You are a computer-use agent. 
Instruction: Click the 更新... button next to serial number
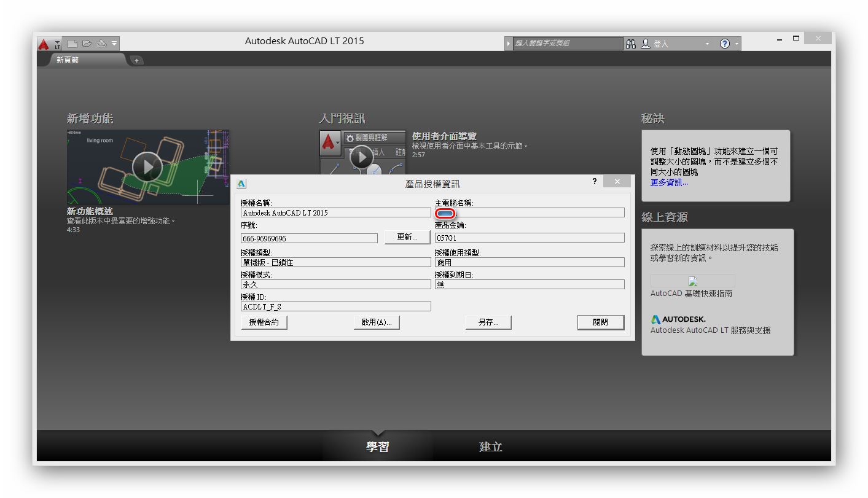tap(407, 237)
